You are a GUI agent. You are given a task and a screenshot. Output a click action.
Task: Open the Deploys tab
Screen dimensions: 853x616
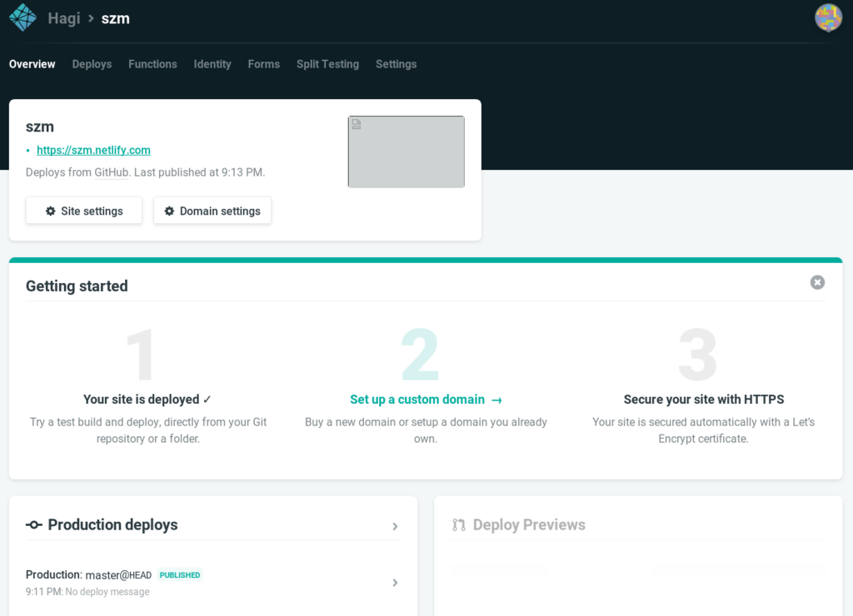click(x=92, y=64)
